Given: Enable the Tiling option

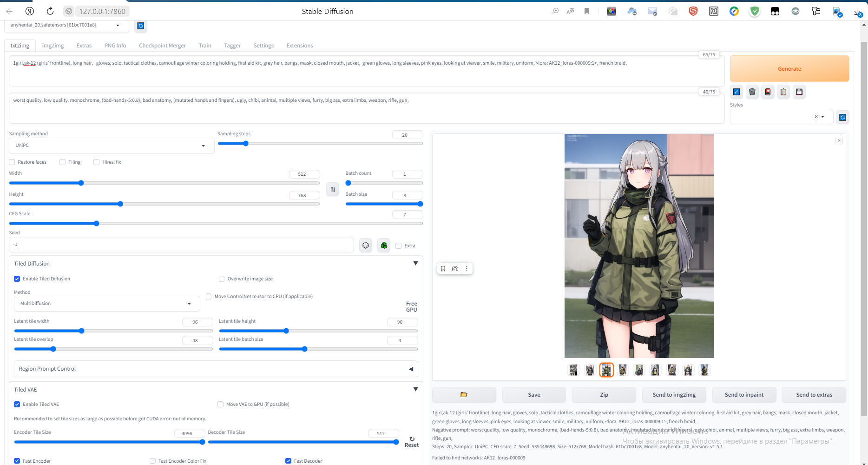Looking at the screenshot, I should (62, 162).
